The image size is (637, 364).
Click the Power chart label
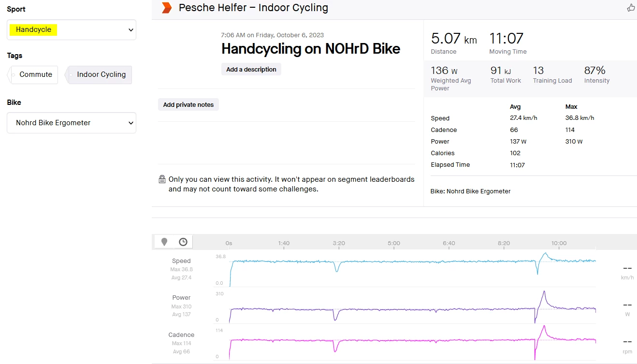tap(181, 298)
